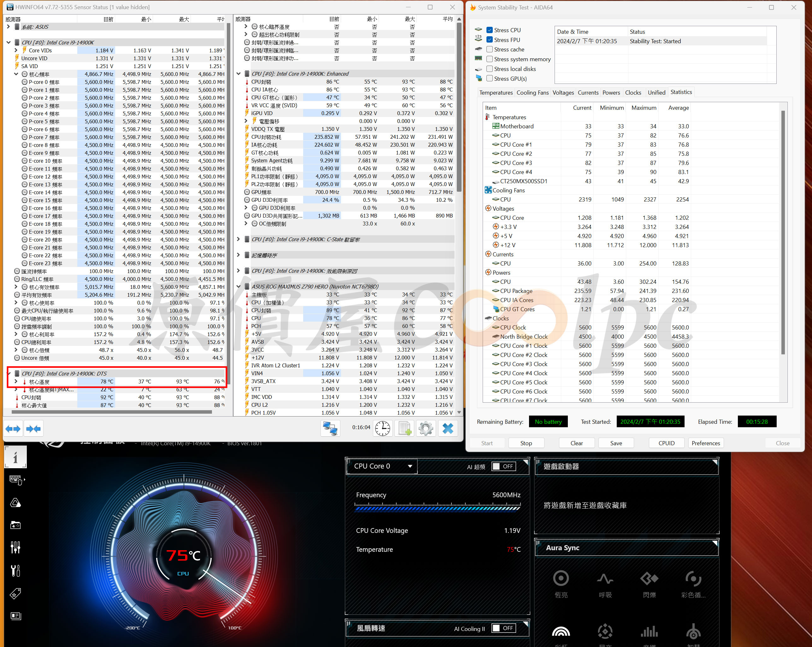Image resolution: width=812 pixels, height=647 pixels.
Task: Open Armoury Crate info dashboard icon
Action: coord(15,457)
